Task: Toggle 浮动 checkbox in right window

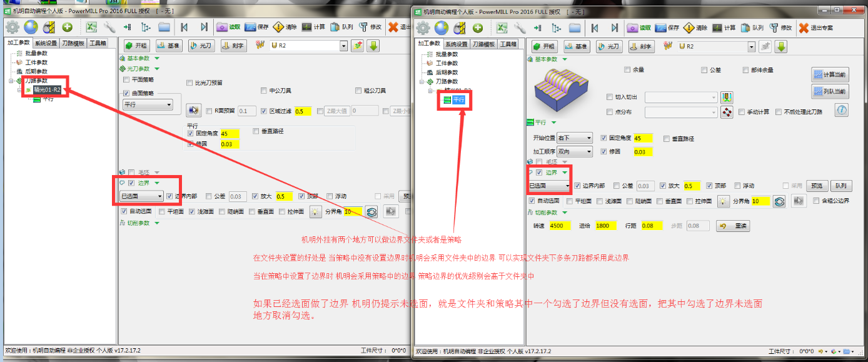Action: coord(737,186)
